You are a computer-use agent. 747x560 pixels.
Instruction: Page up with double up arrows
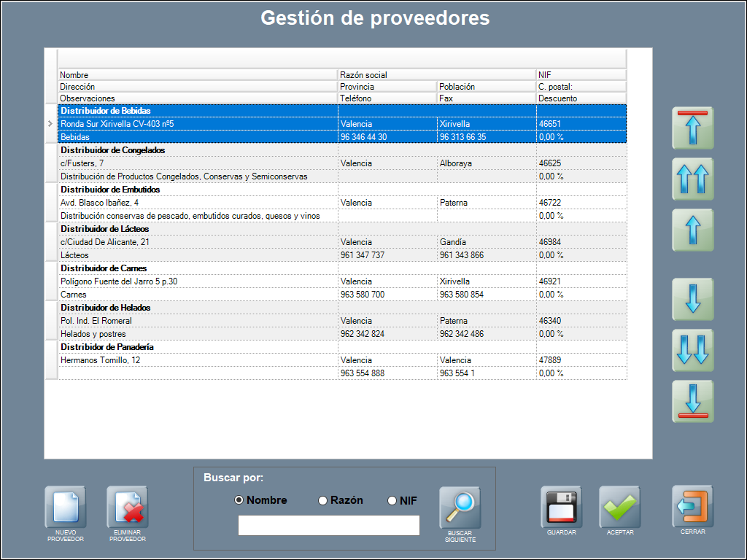(x=692, y=179)
